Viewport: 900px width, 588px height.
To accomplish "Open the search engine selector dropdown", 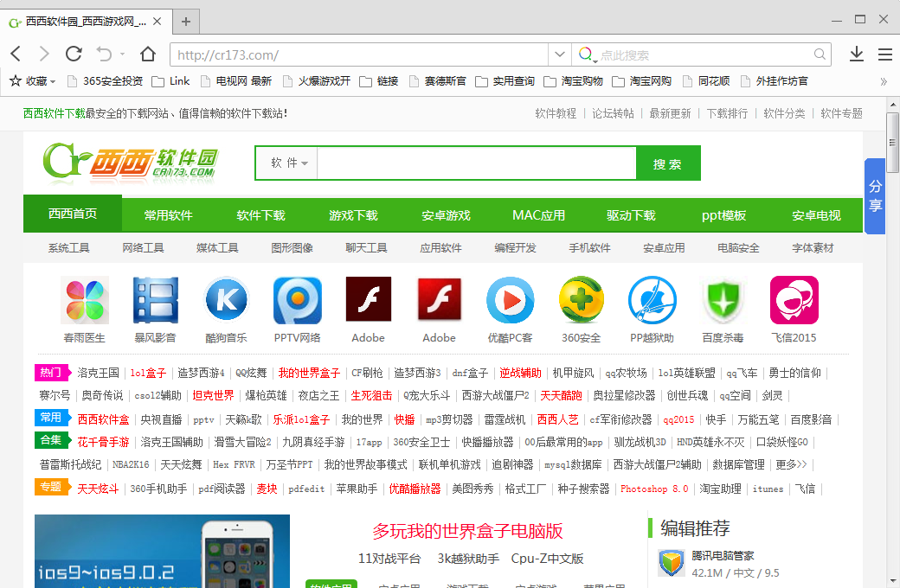I will point(587,55).
